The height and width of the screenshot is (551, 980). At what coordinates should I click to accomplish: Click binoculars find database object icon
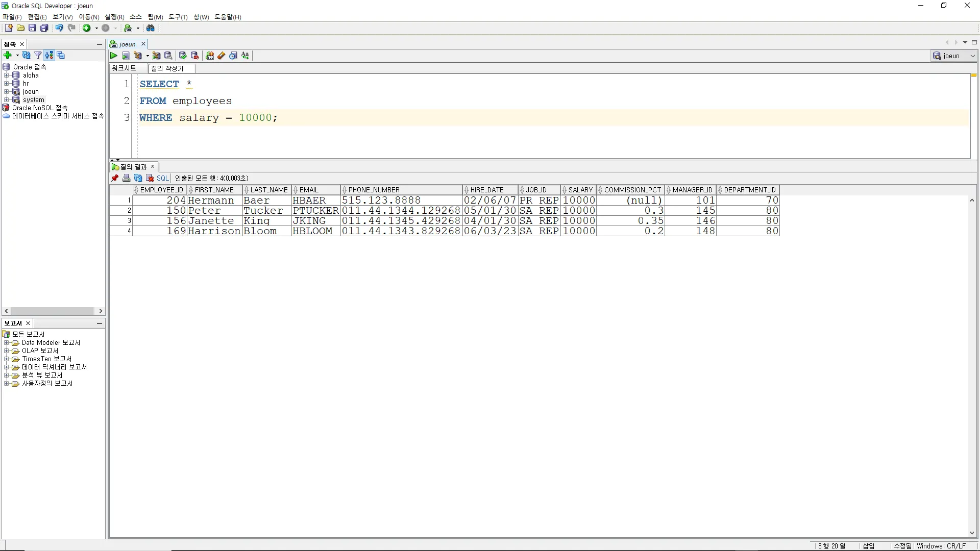point(151,28)
